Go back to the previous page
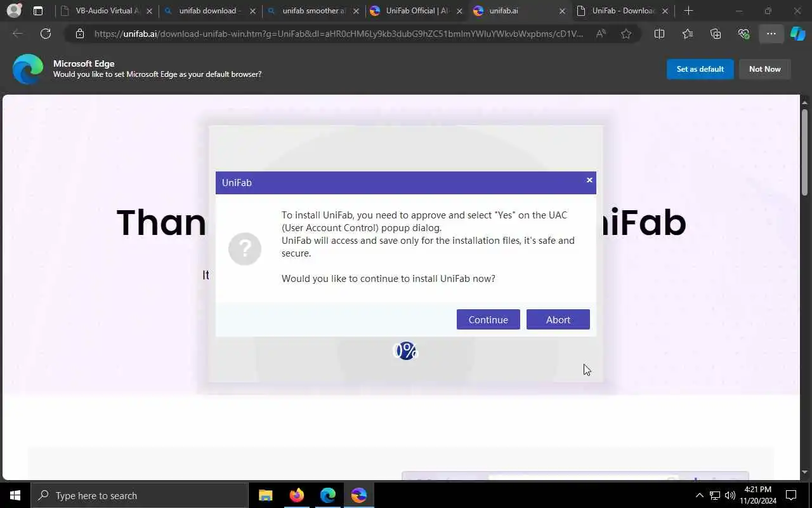The image size is (812, 508). (x=18, y=34)
